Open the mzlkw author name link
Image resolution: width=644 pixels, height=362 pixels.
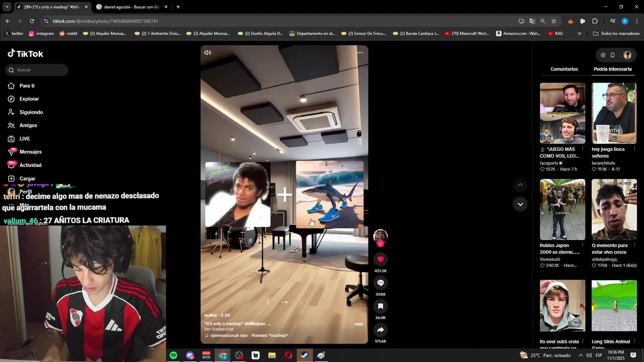210,315
